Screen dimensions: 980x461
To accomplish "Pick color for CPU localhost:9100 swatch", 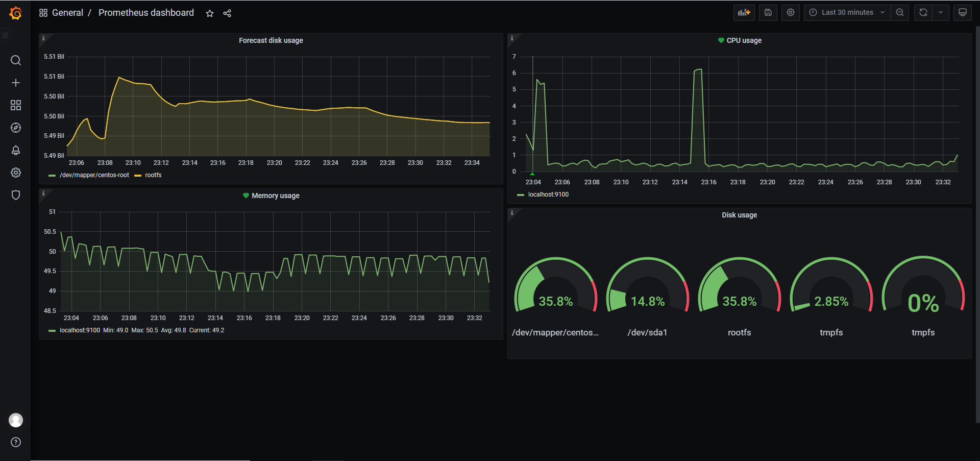I will click(x=521, y=195).
